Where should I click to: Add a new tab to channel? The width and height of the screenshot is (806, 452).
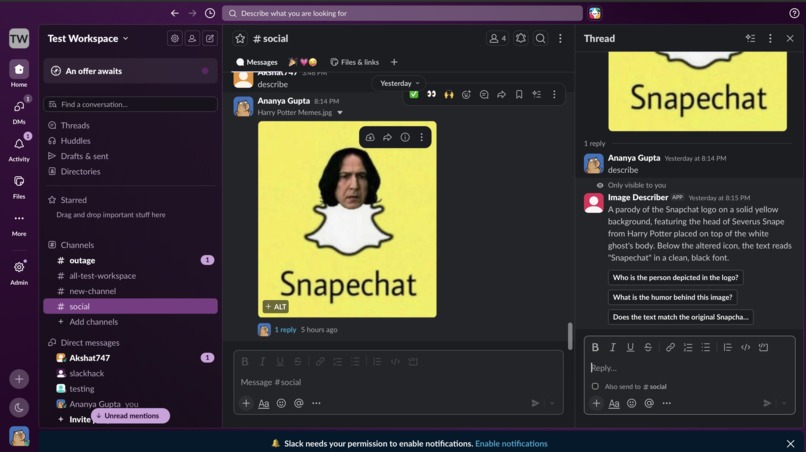(394, 62)
